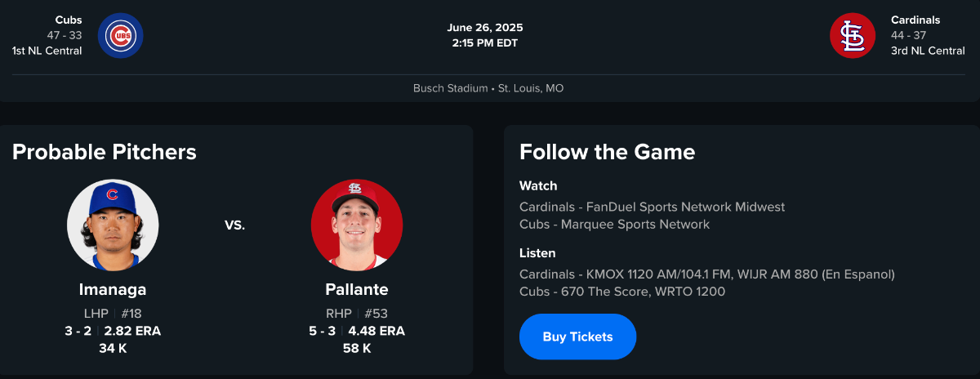980x379 pixels.
Task: Click the Probable Pitchers heading
Action: tap(105, 152)
